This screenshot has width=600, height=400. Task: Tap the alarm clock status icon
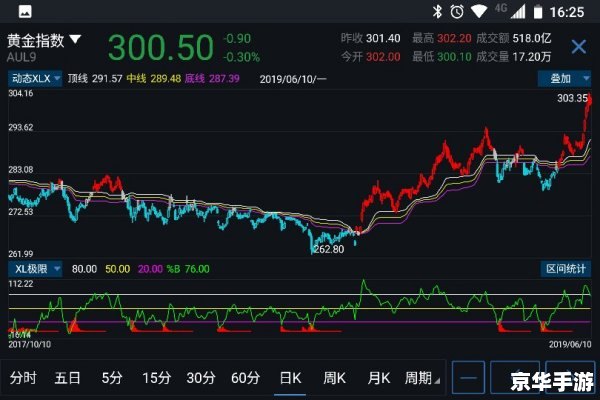[x=457, y=12]
